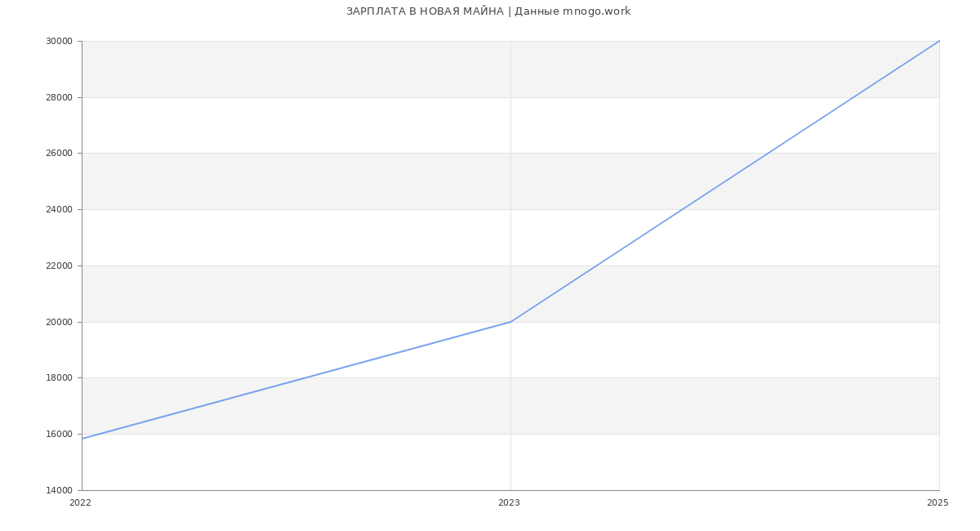Click the 14000 y-axis label
Viewport: 980px width, 531px height.
click(60, 491)
